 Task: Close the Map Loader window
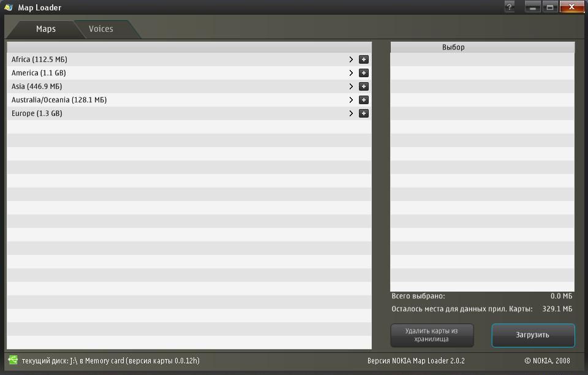(x=572, y=7)
